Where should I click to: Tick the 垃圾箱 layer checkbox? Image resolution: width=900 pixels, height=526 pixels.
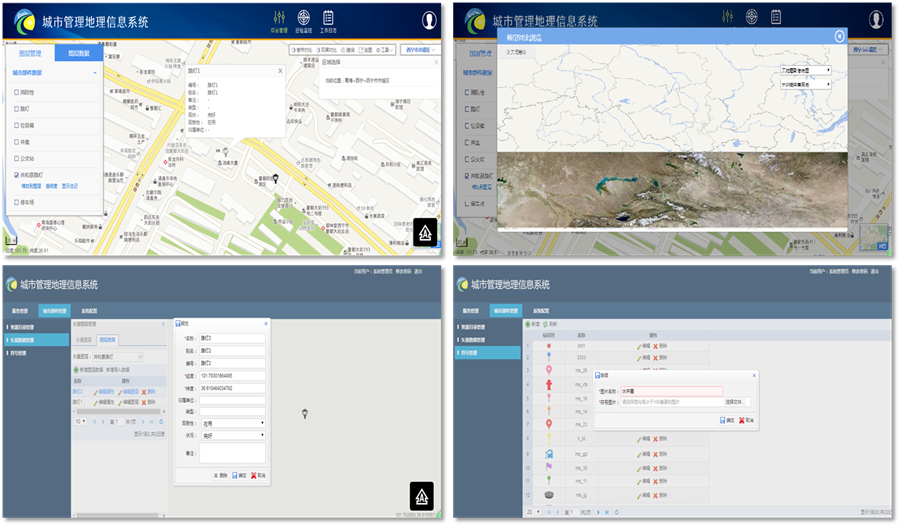[17, 125]
